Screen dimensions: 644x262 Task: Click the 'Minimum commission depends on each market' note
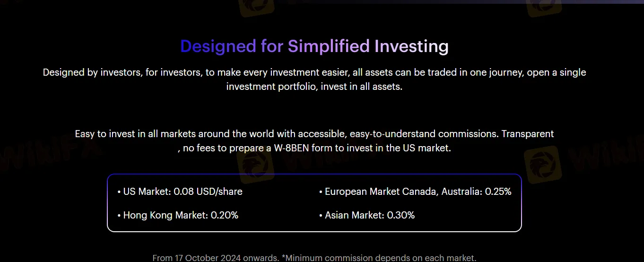(x=379, y=258)
